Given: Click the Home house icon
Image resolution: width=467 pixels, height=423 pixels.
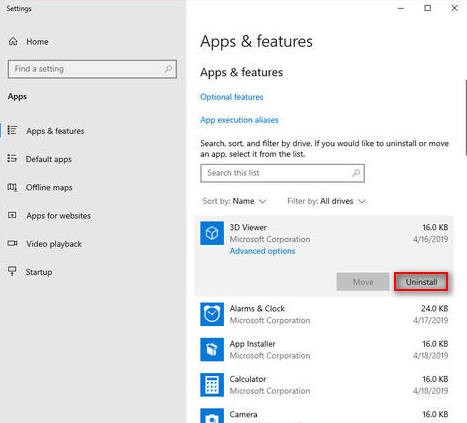Looking at the screenshot, I should 13,41.
